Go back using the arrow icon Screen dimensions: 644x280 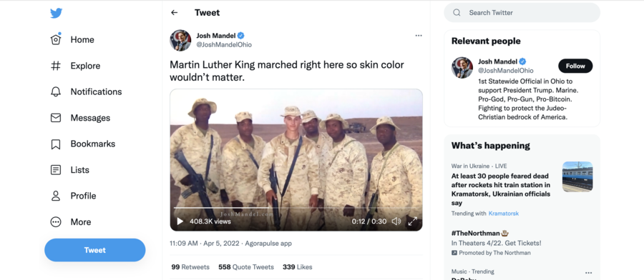tap(174, 13)
